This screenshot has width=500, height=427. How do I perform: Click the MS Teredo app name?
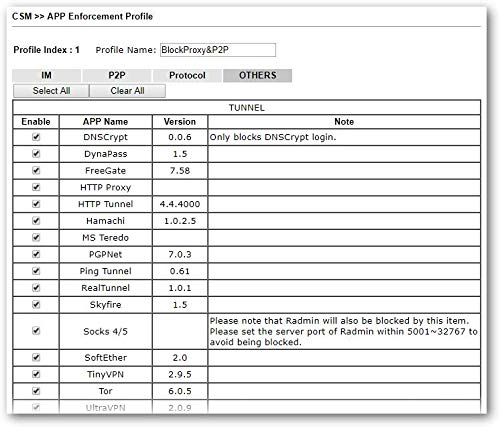click(x=105, y=237)
